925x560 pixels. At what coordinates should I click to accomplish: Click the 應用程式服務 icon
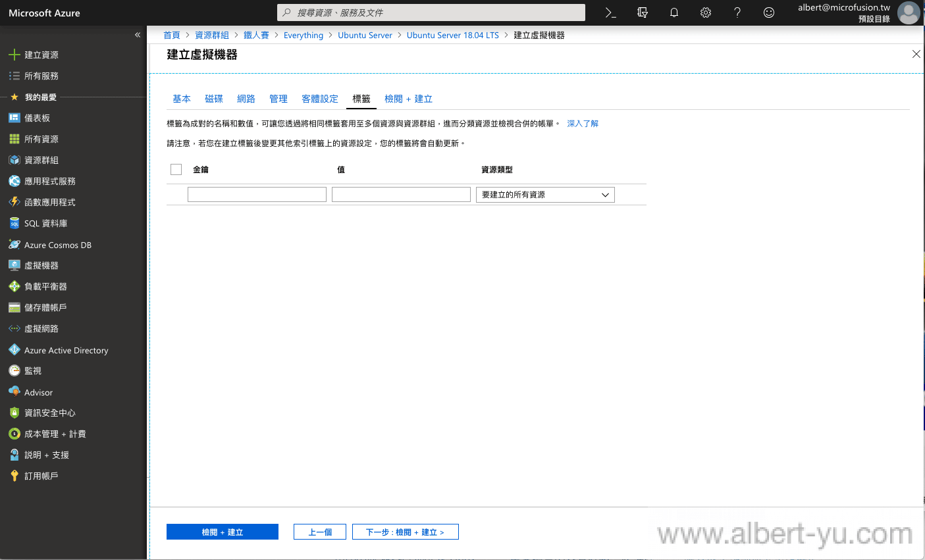click(14, 181)
